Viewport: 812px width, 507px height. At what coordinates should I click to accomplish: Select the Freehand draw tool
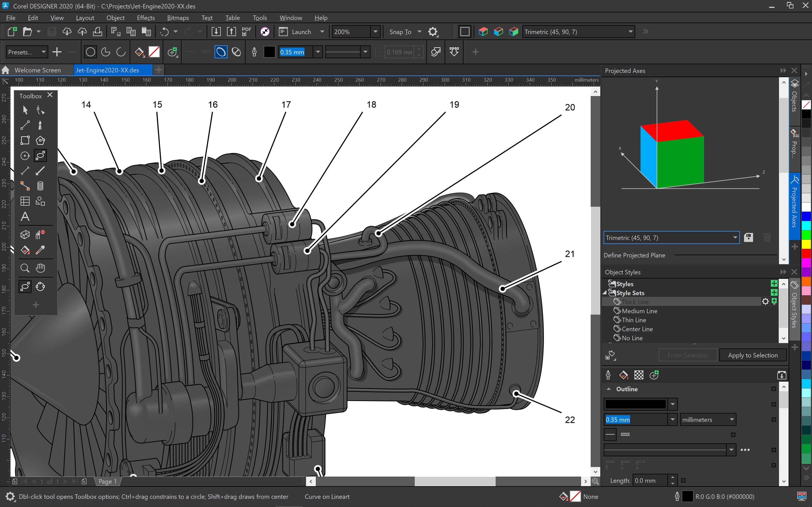(x=24, y=124)
